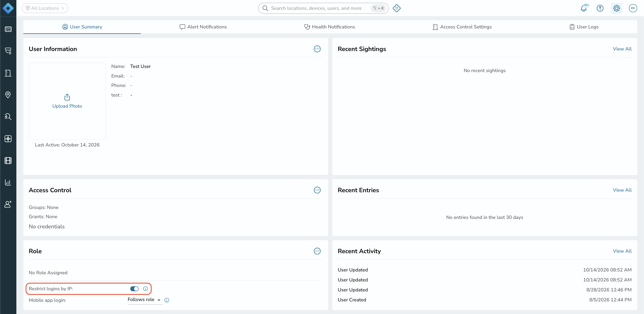Image resolution: width=644 pixels, height=314 pixels.
Task: Click the Last Active: October 14, 2026 text
Action: pos(67,145)
